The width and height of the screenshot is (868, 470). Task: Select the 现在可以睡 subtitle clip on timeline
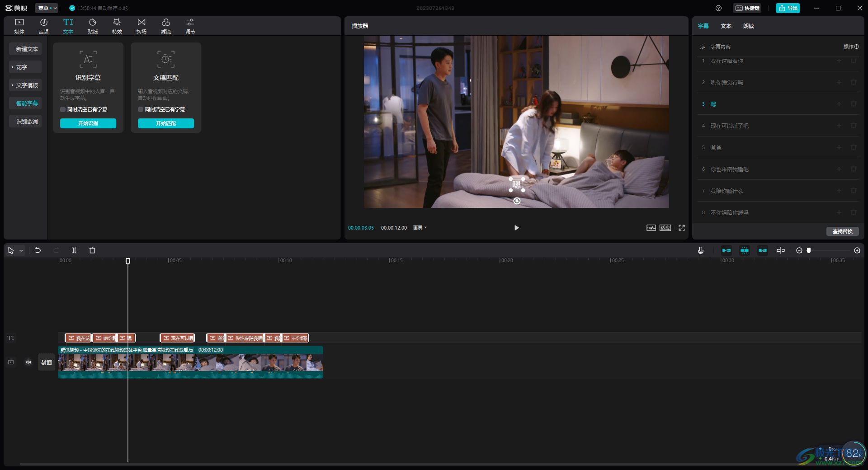coord(177,338)
